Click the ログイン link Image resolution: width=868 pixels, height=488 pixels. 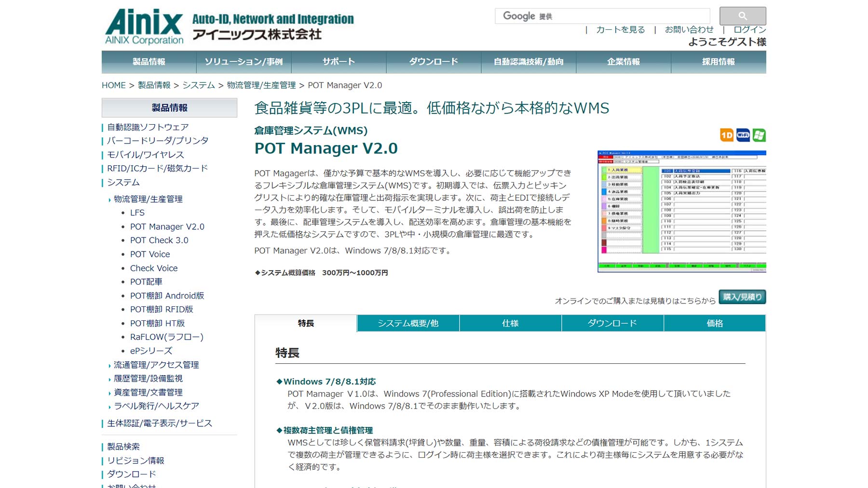coord(750,30)
